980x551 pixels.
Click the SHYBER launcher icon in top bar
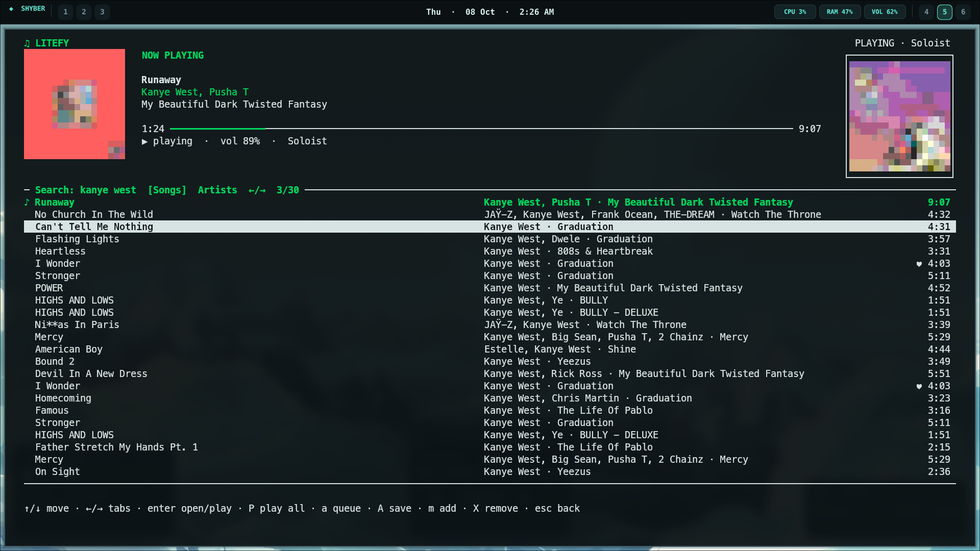11,9
